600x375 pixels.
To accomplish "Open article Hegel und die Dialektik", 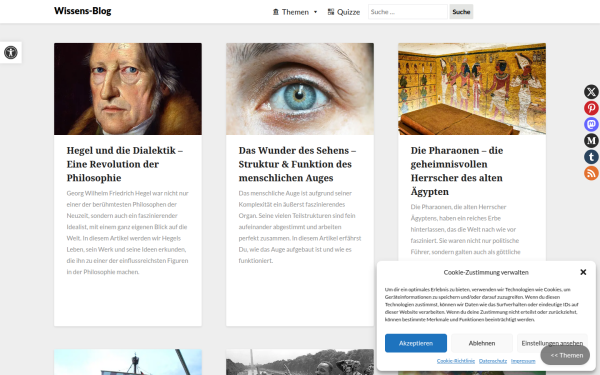I will 125,164.
